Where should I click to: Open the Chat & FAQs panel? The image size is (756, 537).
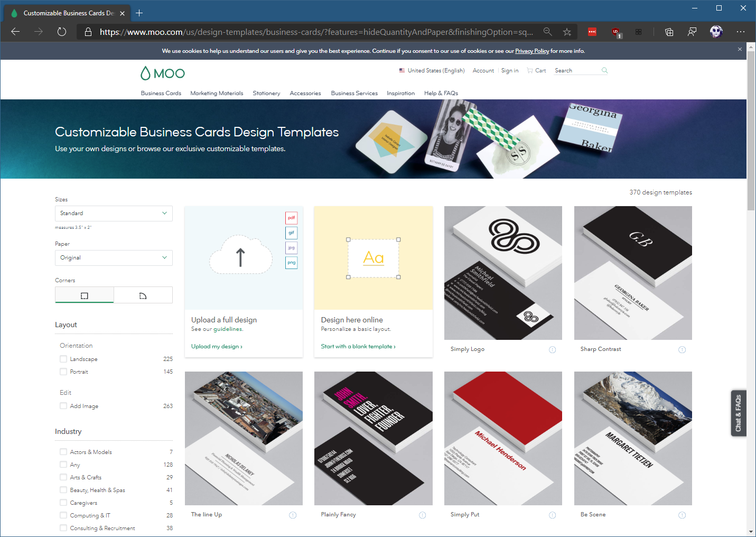(x=739, y=413)
